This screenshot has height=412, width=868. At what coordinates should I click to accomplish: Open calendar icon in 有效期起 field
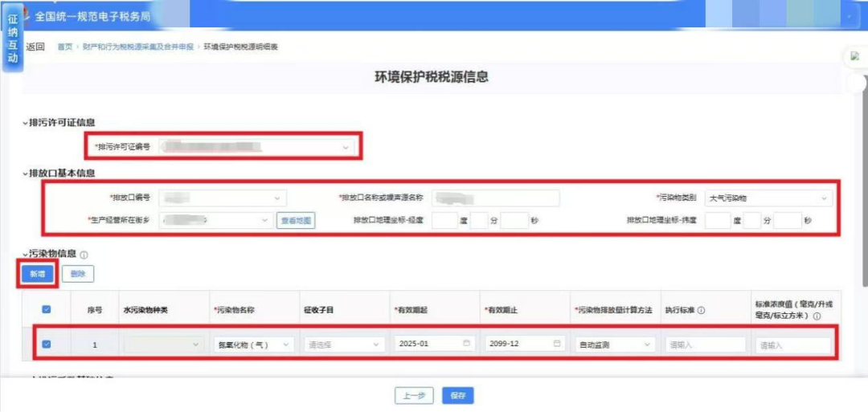click(467, 344)
